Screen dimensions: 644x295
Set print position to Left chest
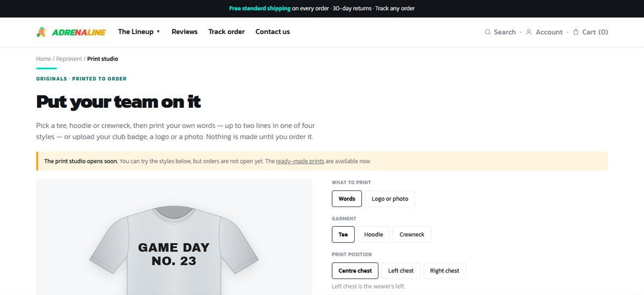pos(401,271)
